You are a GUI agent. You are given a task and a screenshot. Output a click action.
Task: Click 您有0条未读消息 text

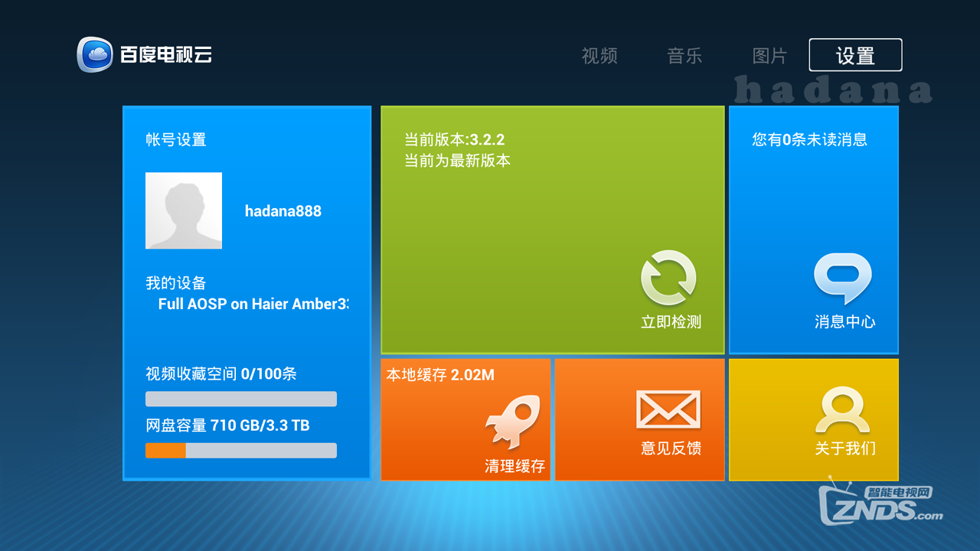click(809, 140)
